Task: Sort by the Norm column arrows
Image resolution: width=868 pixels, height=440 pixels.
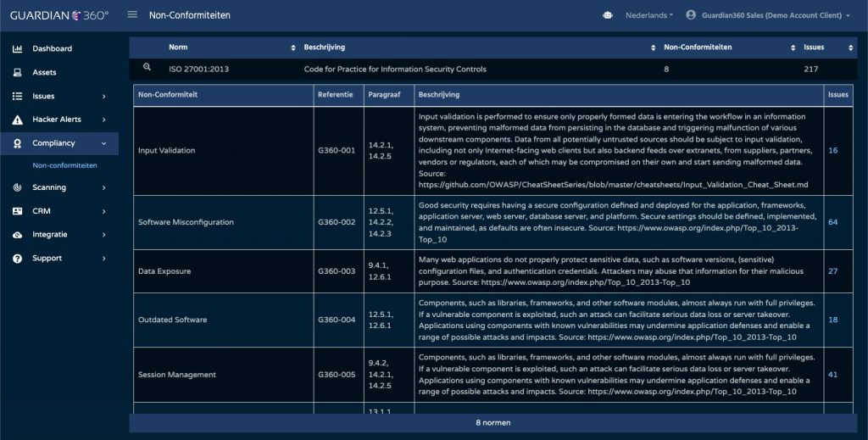Action: tap(293, 48)
